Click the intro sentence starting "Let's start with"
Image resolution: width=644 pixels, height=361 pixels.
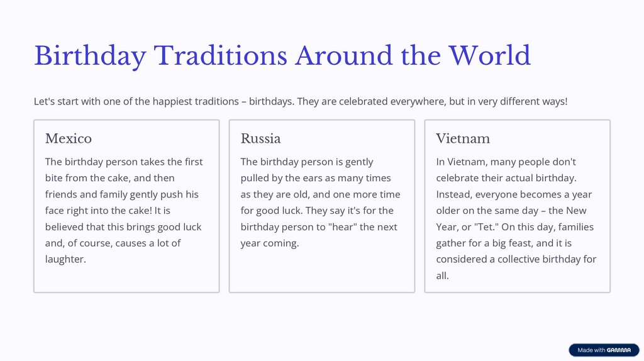click(x=301, y=101)
